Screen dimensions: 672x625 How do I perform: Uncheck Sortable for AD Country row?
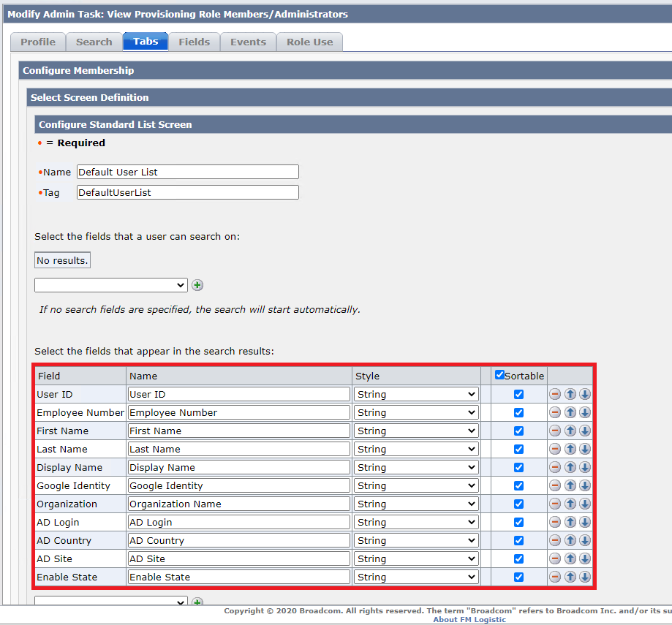point(518,540)
